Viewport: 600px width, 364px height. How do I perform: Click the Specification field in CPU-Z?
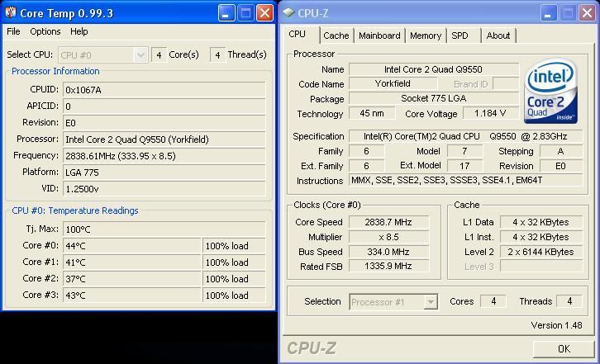pos(465,136)
